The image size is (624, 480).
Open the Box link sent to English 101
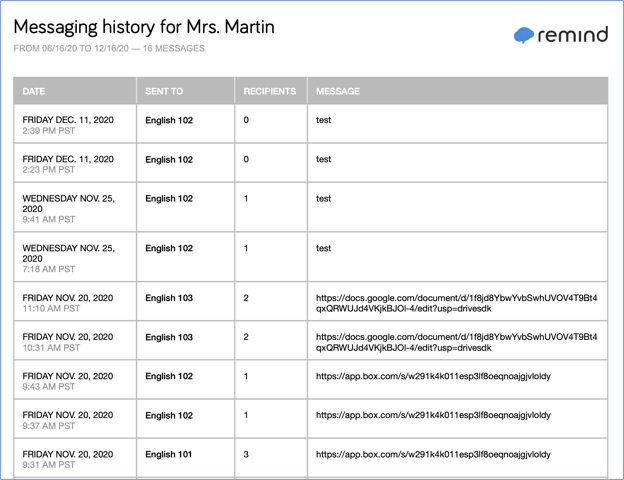pos(433,454)
